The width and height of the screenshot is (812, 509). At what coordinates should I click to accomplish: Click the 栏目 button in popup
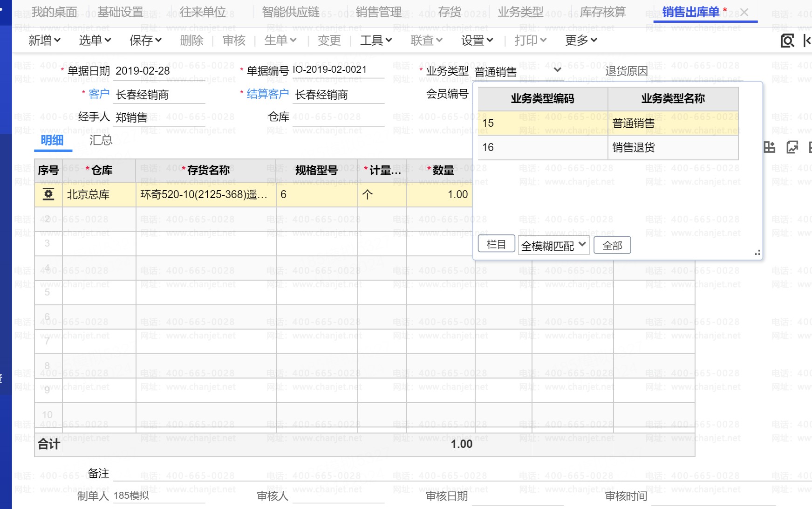[496, 245]
